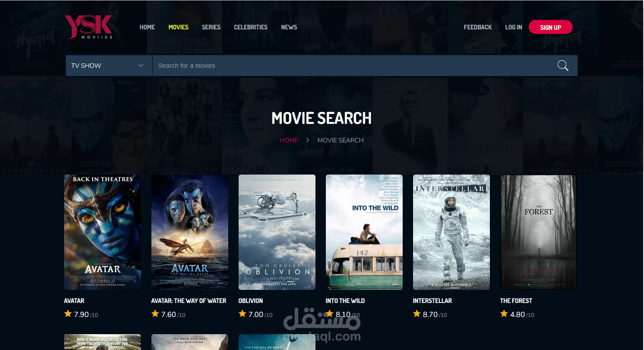
Task: Click the MOVIE SEARCH breadcrumb text
Action: tap(340, 140)
